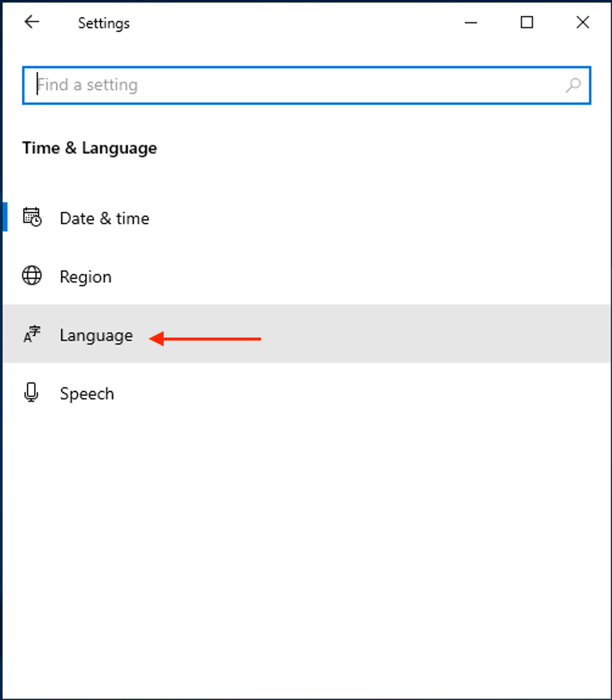The width and height of the screenshot is (612, 700).
Task: Open the Date & time page
Action: click(306, 217)
